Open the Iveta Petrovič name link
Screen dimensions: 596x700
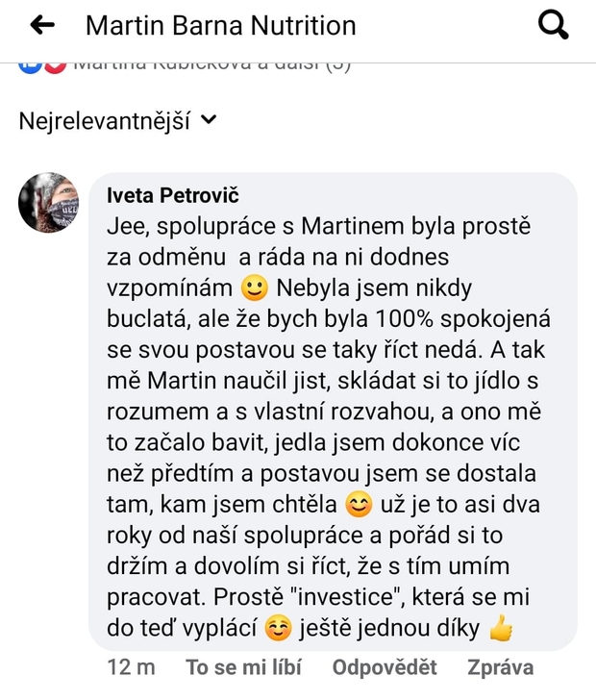pyautogui.click(x=171, y=197)
